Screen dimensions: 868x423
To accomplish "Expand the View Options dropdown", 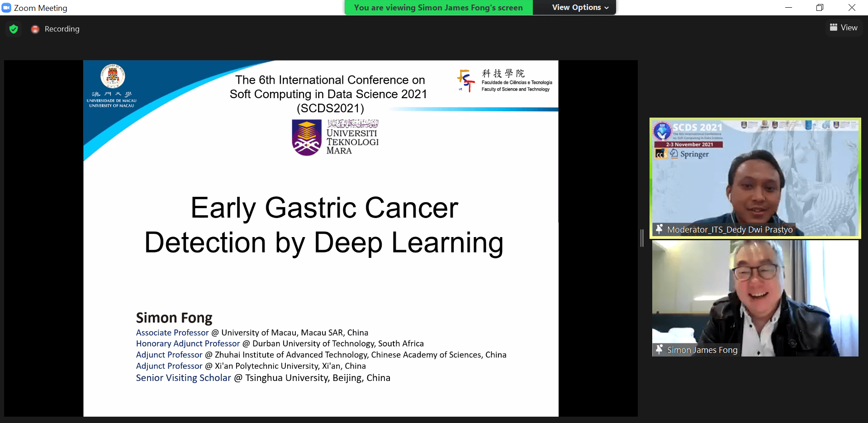I will (x=580, y=8).
